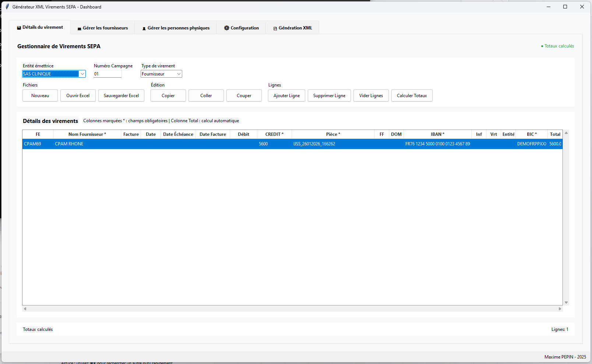This screenshot has width=592, height=364.
Task: Open Gérer les personnes physiques tab
Action: (176, 28)
